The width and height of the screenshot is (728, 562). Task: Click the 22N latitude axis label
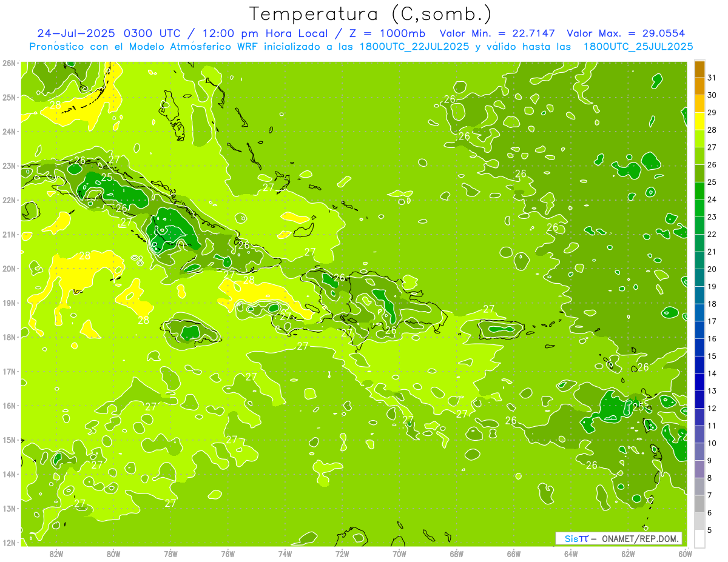point(9,200)
